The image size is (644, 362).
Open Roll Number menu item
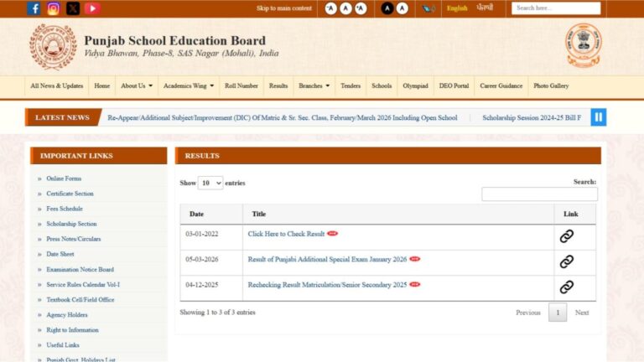click(x=241, y=85)
